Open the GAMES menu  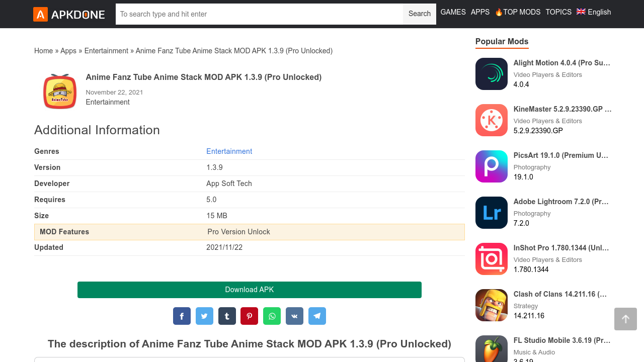[453, 12]
